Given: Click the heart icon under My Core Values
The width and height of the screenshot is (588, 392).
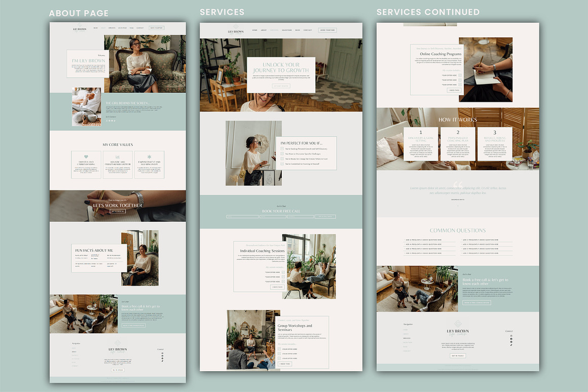Looking at the screenshot, I should tap(86, 156).
